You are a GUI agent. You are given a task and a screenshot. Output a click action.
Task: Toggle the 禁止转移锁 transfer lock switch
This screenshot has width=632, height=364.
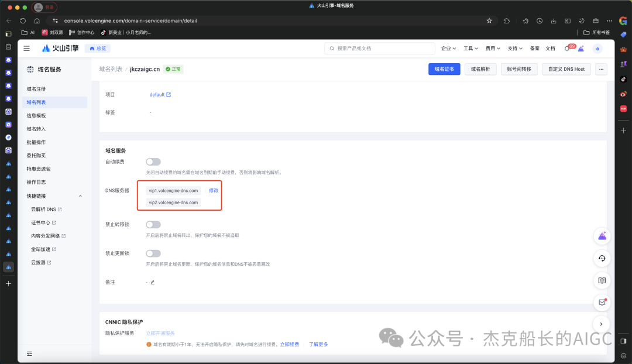coord(153,225)
